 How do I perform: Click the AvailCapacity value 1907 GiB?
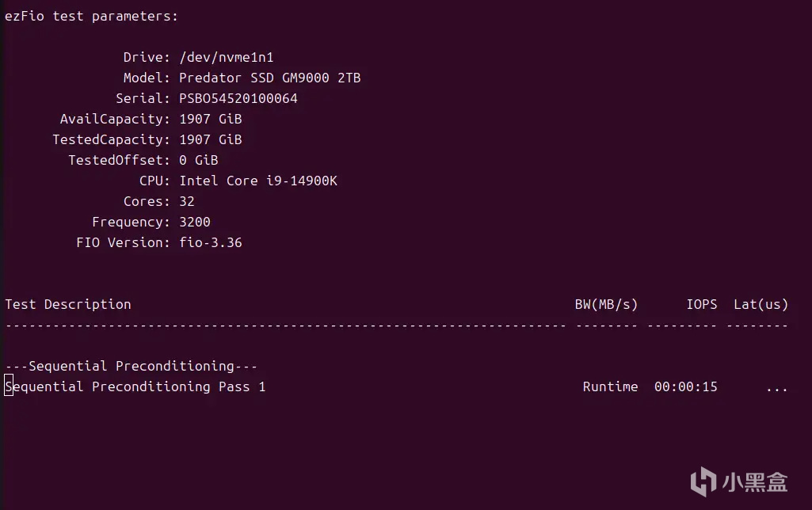(x=211, y=119)
